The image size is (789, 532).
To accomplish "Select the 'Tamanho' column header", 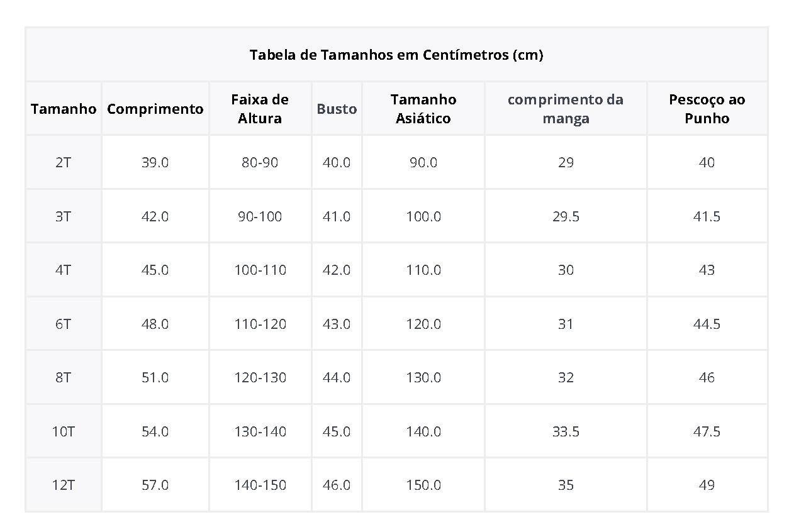I will (x=64, y=109).
